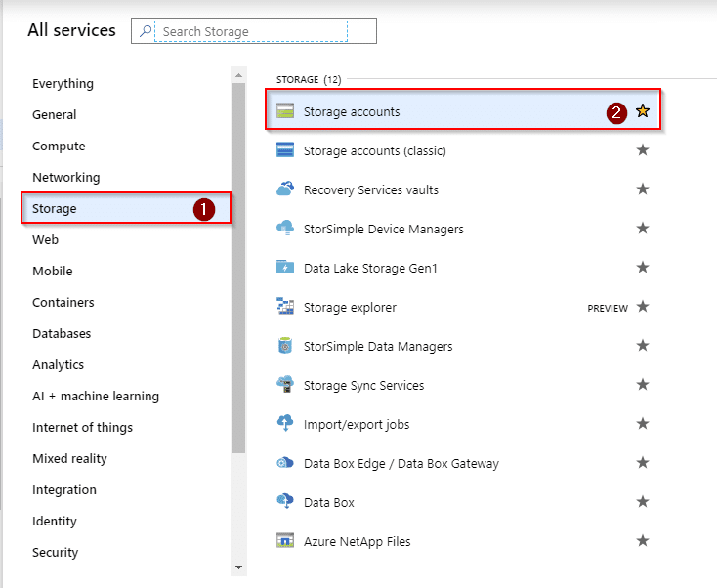Select the General category
717x588 pixels.
55,114
